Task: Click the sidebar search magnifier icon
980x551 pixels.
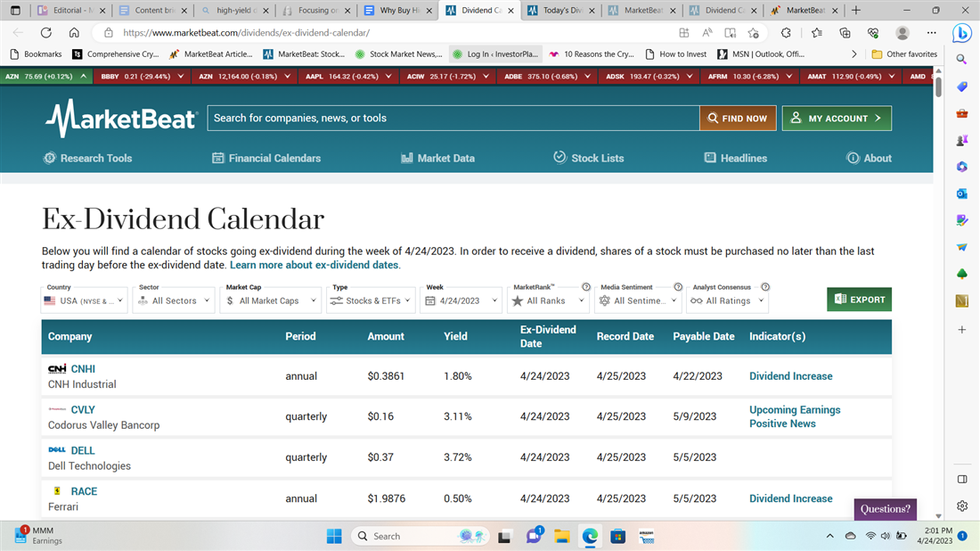Action: [962, 60]
